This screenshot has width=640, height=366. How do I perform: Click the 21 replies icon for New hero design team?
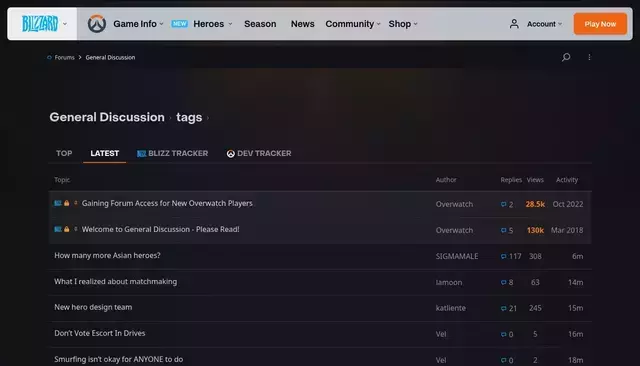pyautogui.click(x=504, y=308)
